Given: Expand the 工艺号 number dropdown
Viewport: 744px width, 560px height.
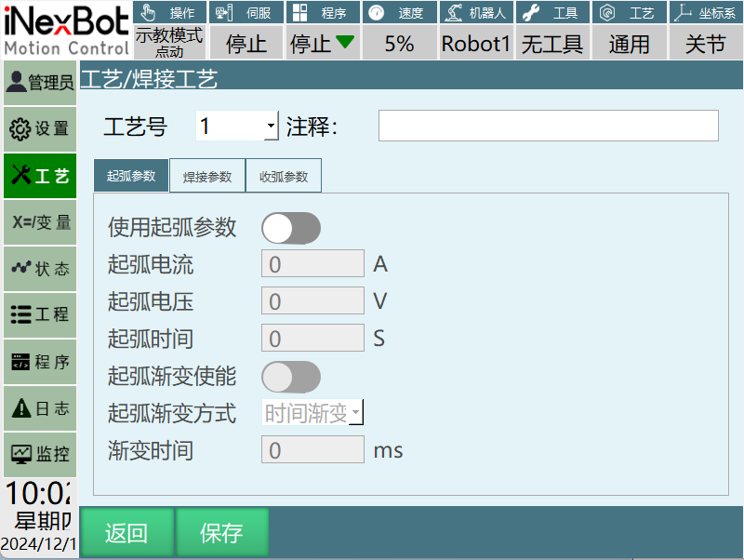Looking at the screenshot, I should pyautogui.click(x=271, y=126).
